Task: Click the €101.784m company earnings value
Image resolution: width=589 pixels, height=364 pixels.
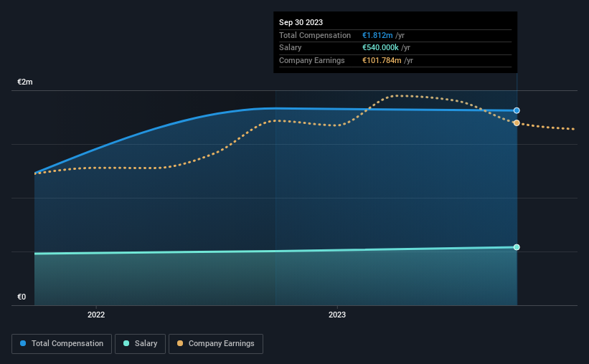Action: (382, 60)
